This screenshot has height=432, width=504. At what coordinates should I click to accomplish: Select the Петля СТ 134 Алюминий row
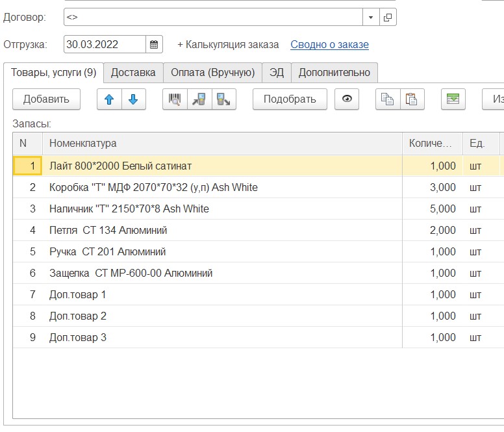[108, 231]
